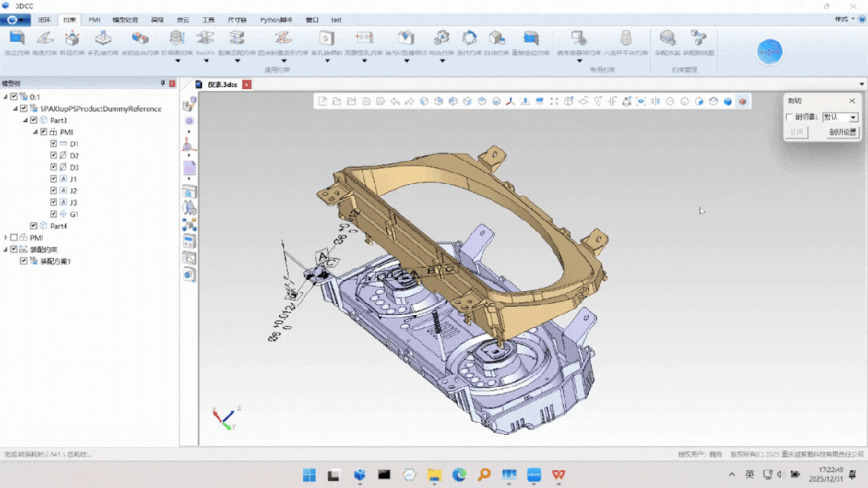
Task: Click the new file icon in viewport toolbar
Action: (x=322, y=101)
